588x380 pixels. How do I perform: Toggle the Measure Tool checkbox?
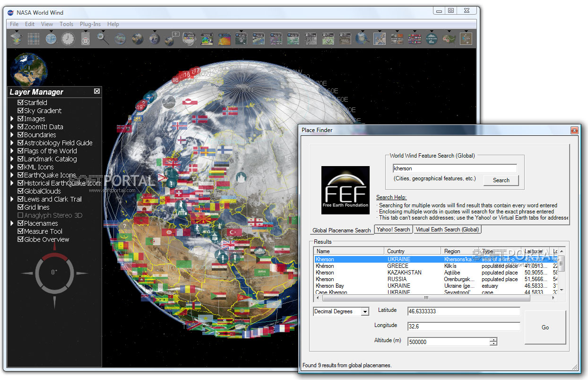[x=20, y=231]
